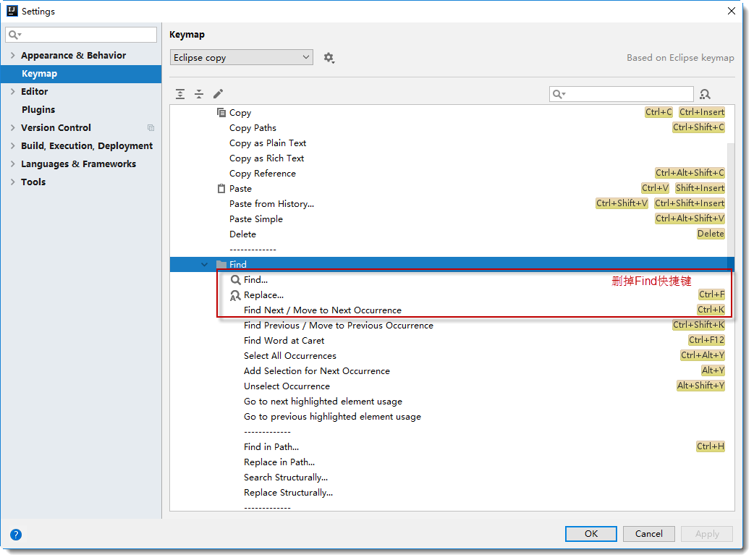Click the Find folder icon

tap(221, 264)
